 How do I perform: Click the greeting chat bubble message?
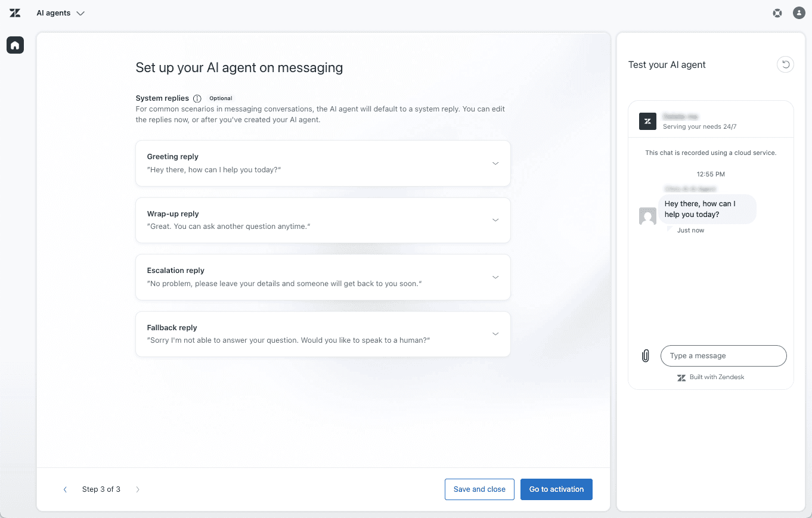click(707, 209)
